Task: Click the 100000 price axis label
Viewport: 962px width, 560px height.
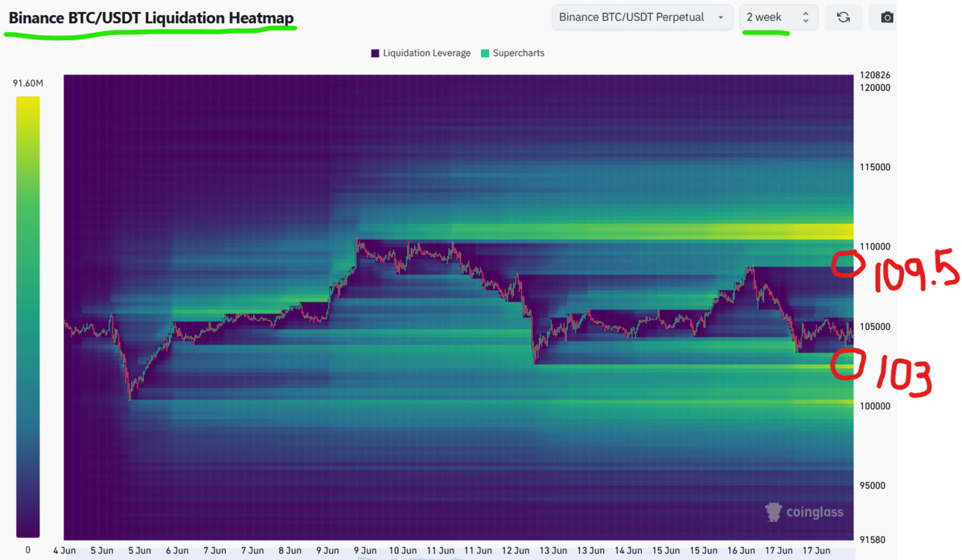Action: [875, 406]
